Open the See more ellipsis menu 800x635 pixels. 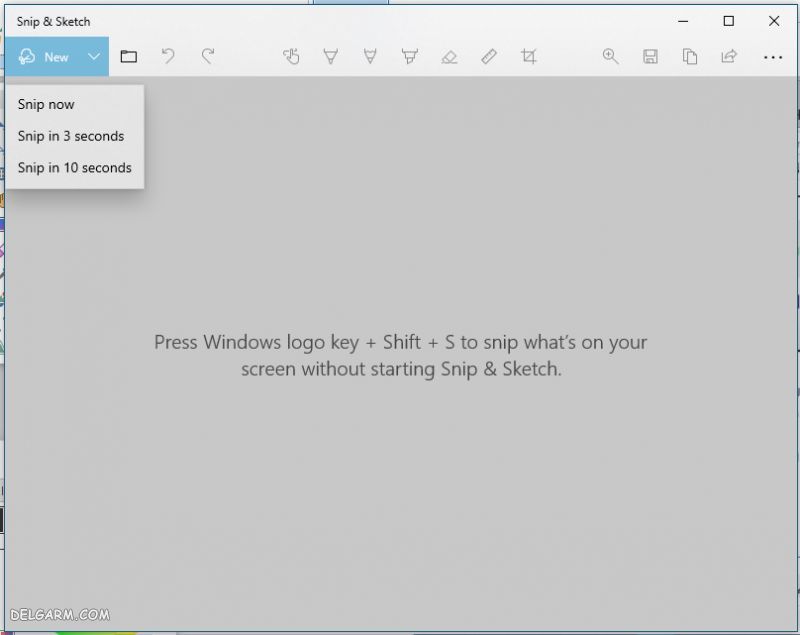[772, 57]
